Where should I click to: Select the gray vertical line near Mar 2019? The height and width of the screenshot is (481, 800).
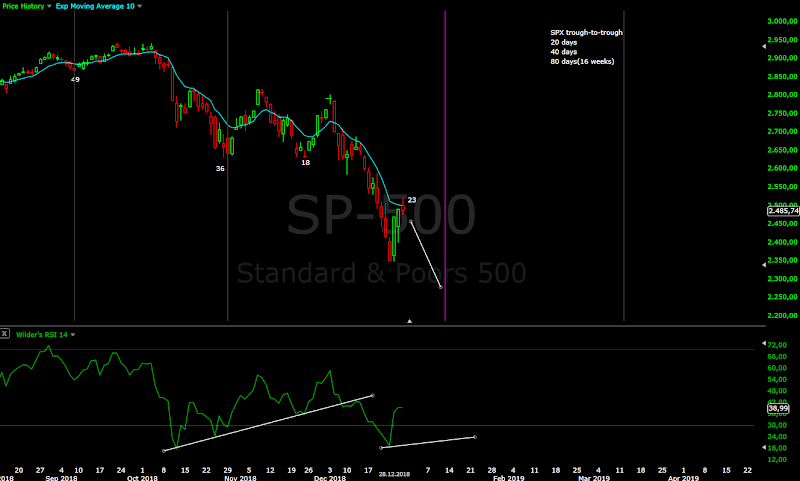tap(623, 166)
